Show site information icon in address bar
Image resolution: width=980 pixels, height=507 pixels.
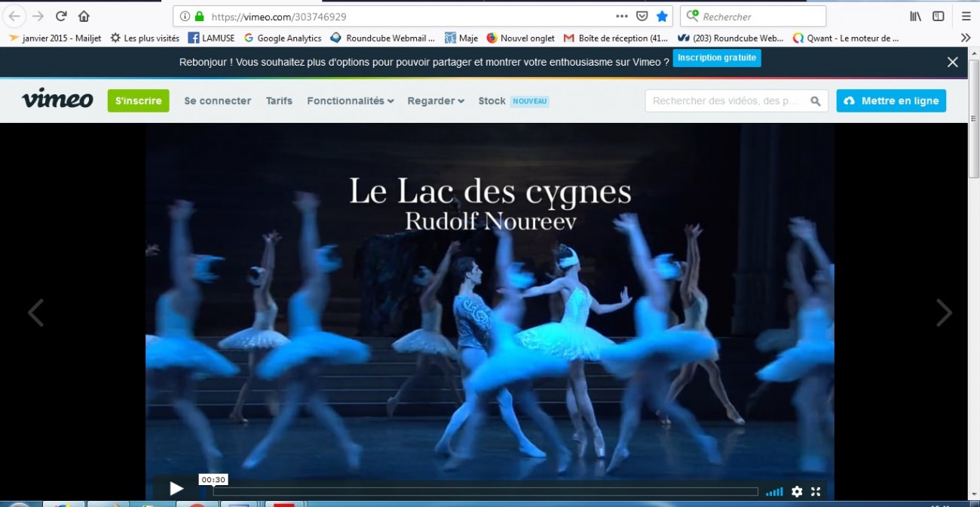coord(185,16)
